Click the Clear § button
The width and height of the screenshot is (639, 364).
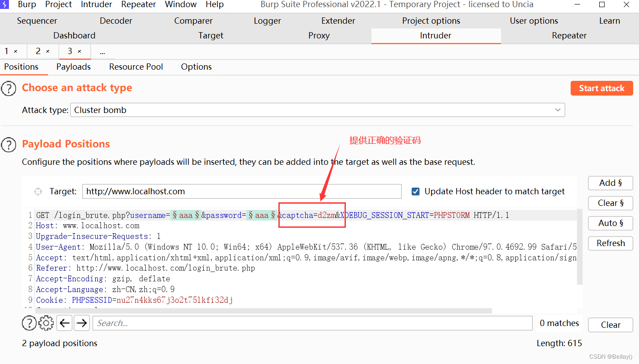coord(610,203)
